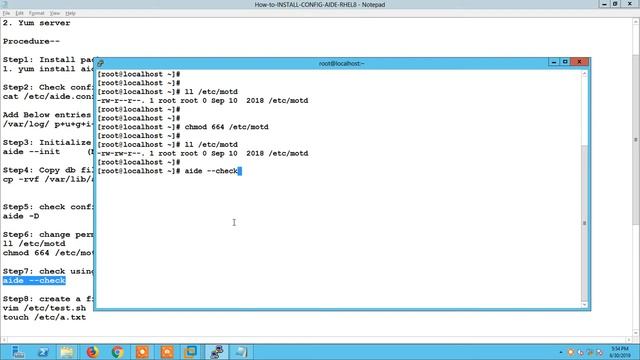The height and width of the screenshot is (360, 640).
Task: Open Notepad Edit menu
Action: point(19,13)
